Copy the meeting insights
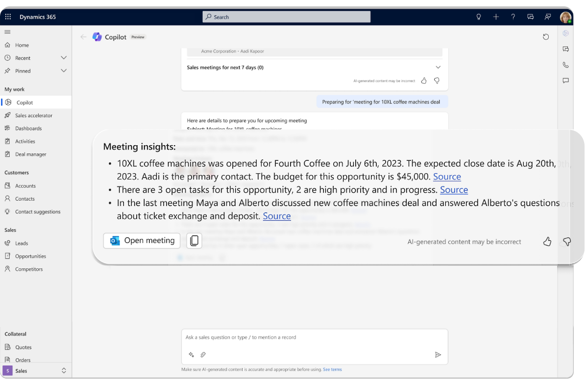 (194, 241)
